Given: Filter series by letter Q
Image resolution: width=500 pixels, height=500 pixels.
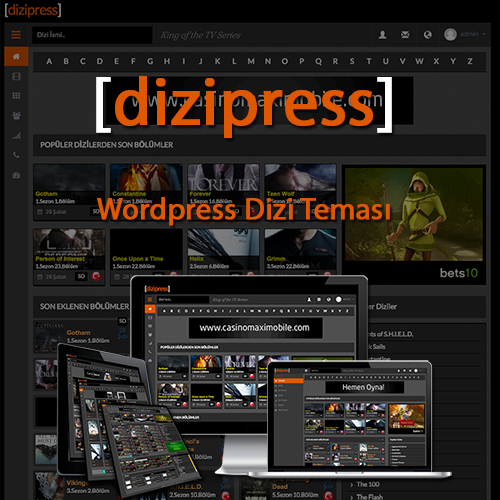Looking at the screenshot, I should tap(318, 61).
